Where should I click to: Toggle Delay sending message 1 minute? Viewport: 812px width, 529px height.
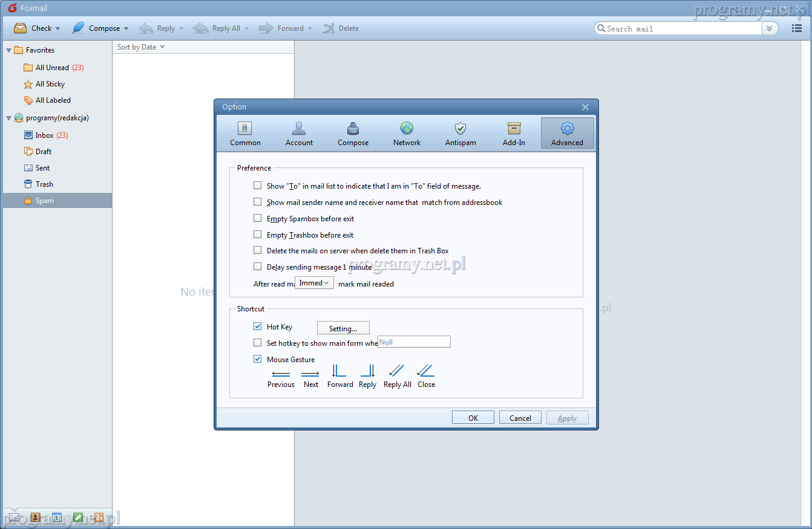[x=258, y=267]
